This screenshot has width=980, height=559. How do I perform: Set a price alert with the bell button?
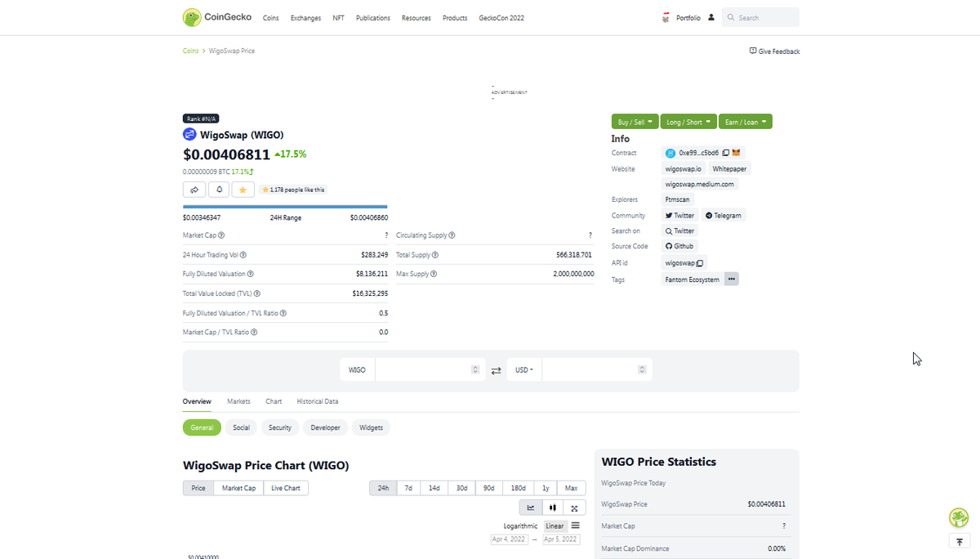click(218, 190)
